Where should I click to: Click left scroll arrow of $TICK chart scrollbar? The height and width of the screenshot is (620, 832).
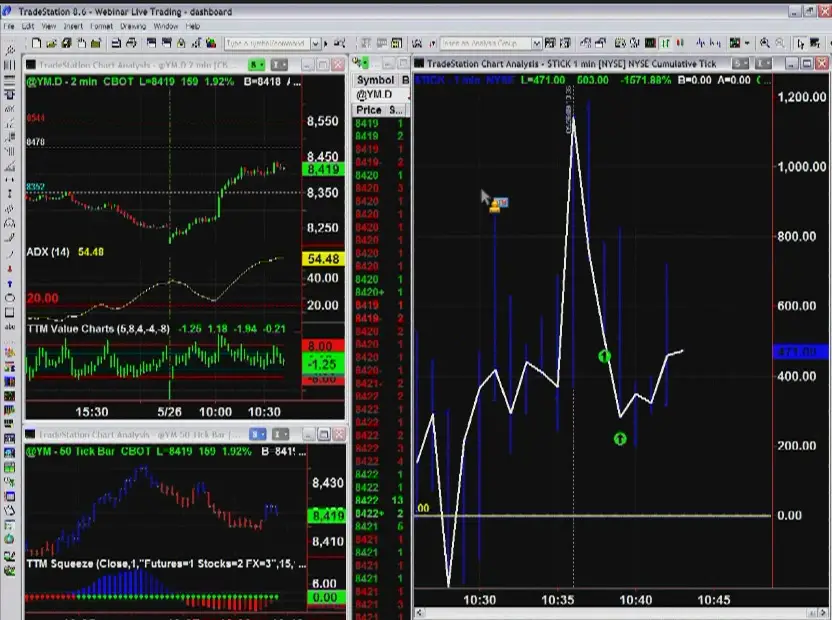point(419,613)
